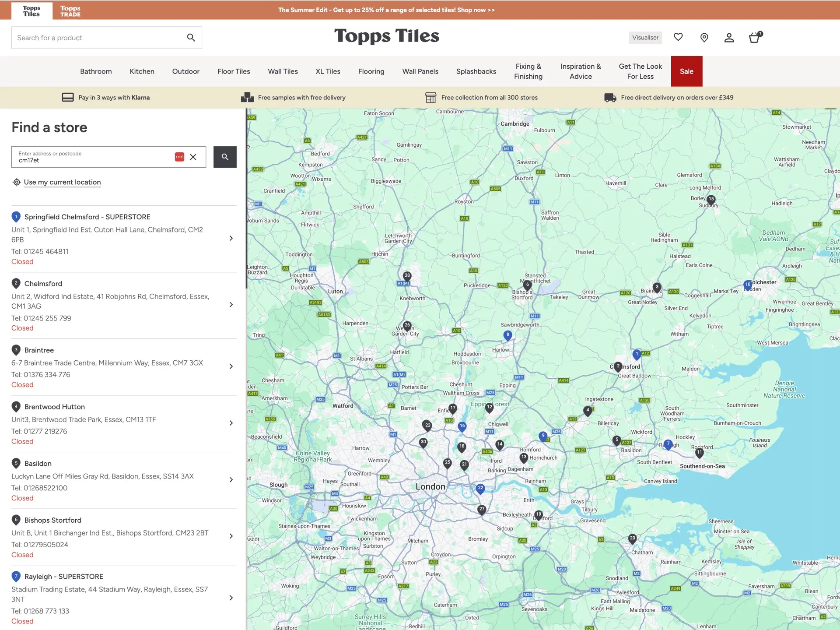Image resolution: width=840 pixels, height=630 pixels.
Task: Expand Braintree store details chevron
Action: pos(231,366)
